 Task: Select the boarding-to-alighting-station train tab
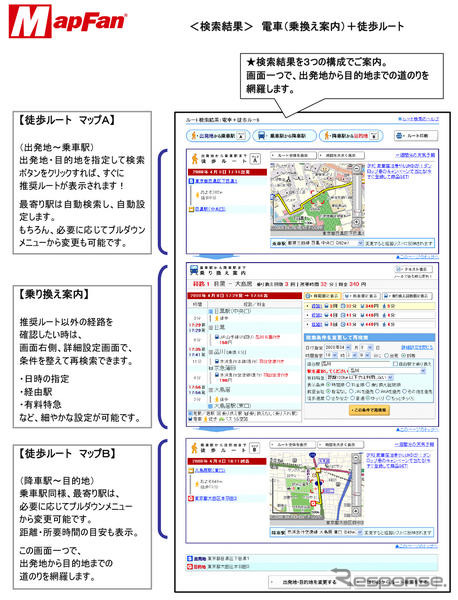(285, 135)
